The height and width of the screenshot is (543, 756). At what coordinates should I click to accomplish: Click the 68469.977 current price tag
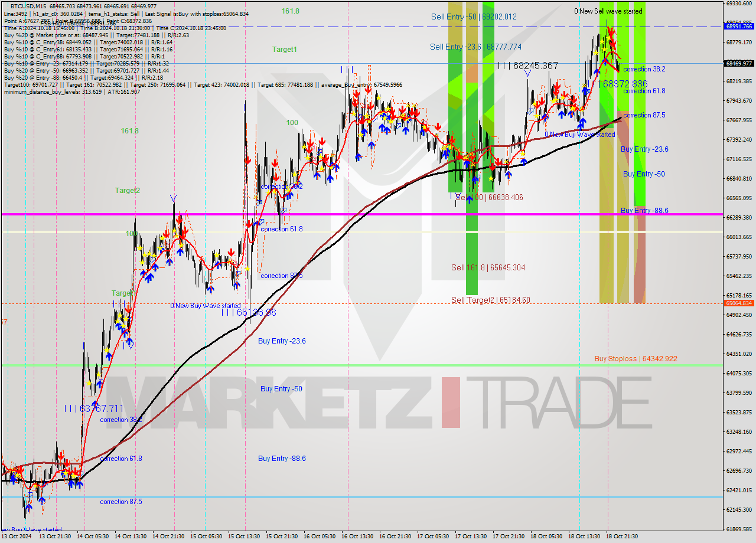click(739, 63)
